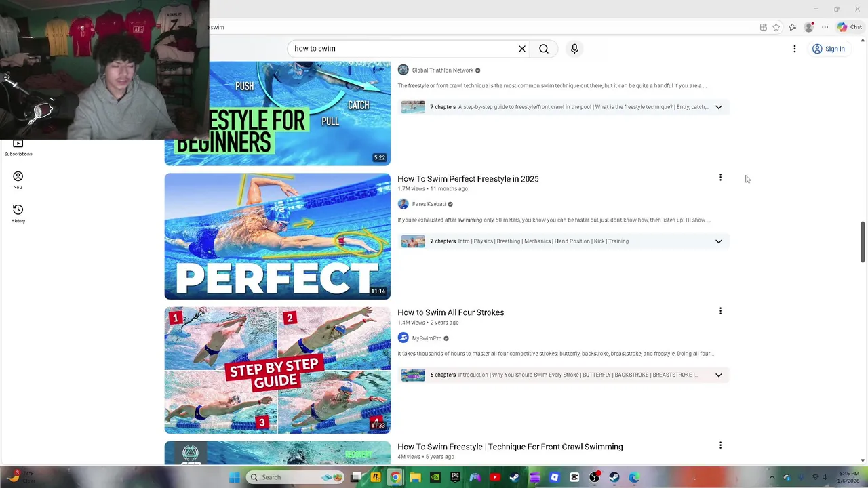The height and width of the screenshot is (488, 868).
Task: Open the taskbar clock showing 5:46 PM
Action: pos(849,477)
